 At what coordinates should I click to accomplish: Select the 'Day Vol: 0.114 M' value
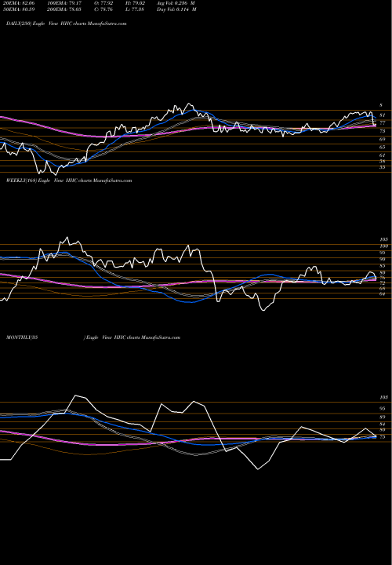point(176,9)
